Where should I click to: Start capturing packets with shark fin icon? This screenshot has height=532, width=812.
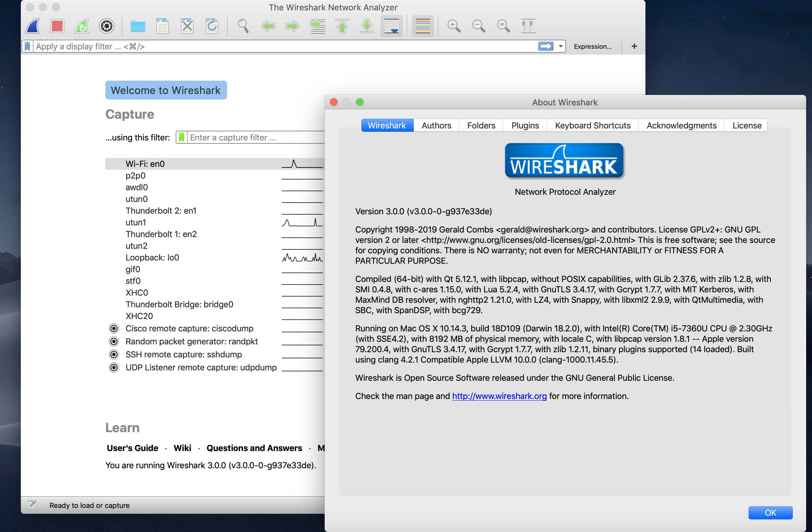[x=33, y=26]
